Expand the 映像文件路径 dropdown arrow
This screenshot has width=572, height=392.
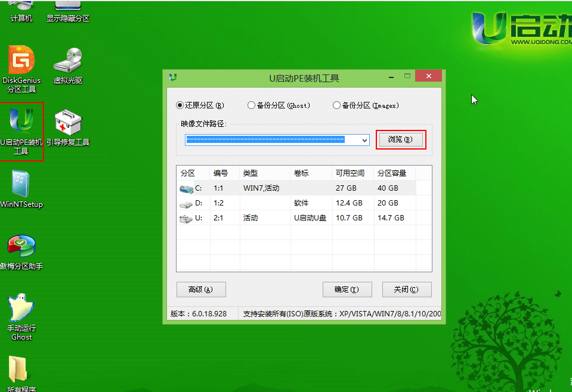click(x=364, y=140)
